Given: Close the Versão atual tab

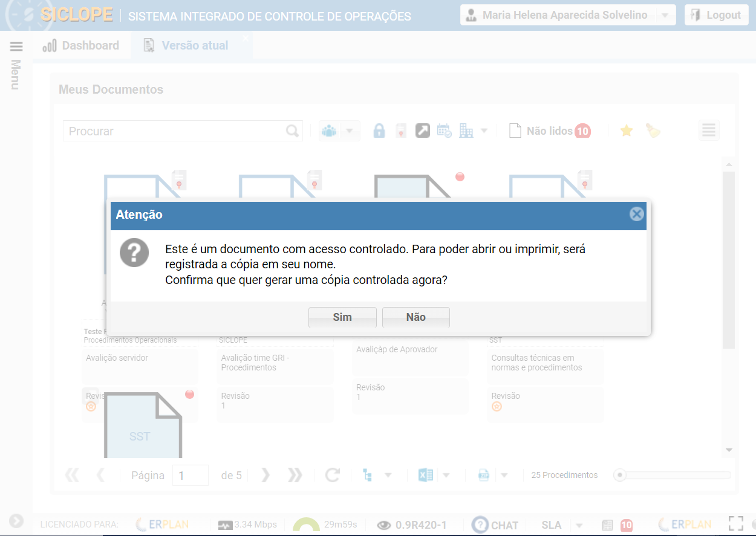Looking at the screenshot, I should tap(246, 38).
